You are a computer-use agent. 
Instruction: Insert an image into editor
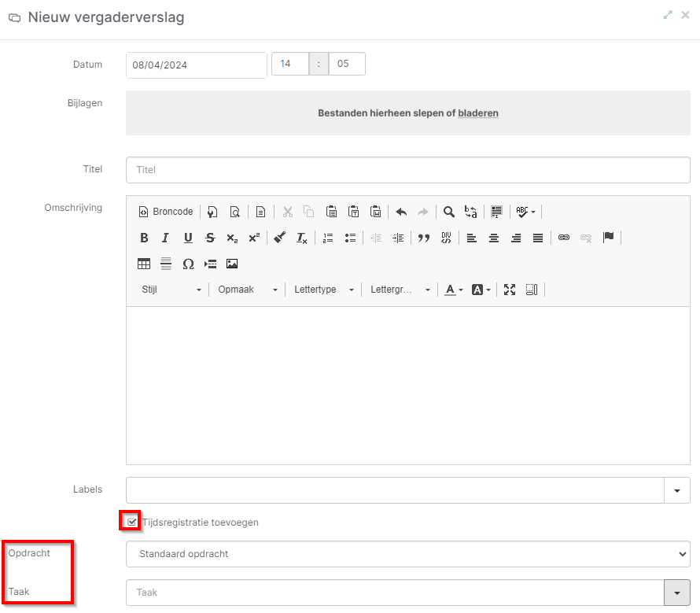232,264
